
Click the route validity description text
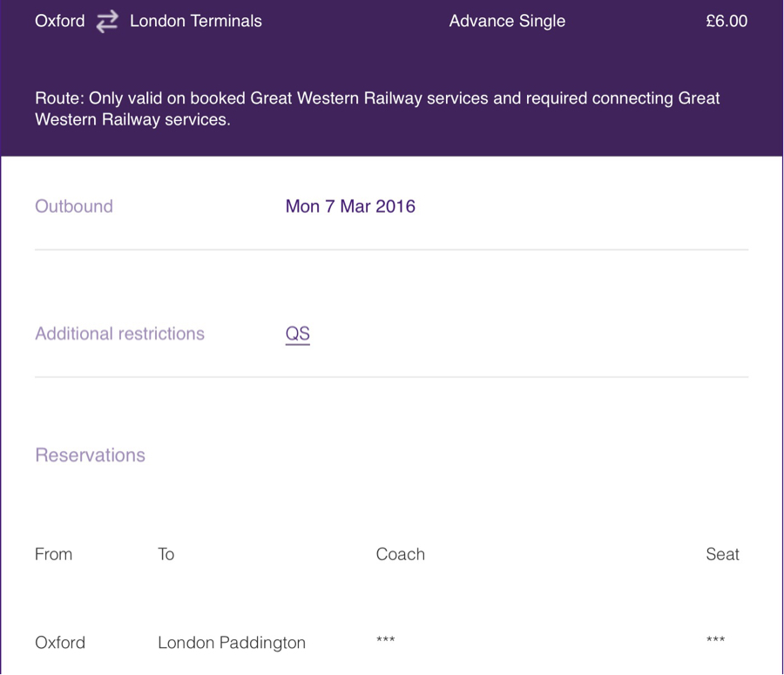(x=377, y=109)
